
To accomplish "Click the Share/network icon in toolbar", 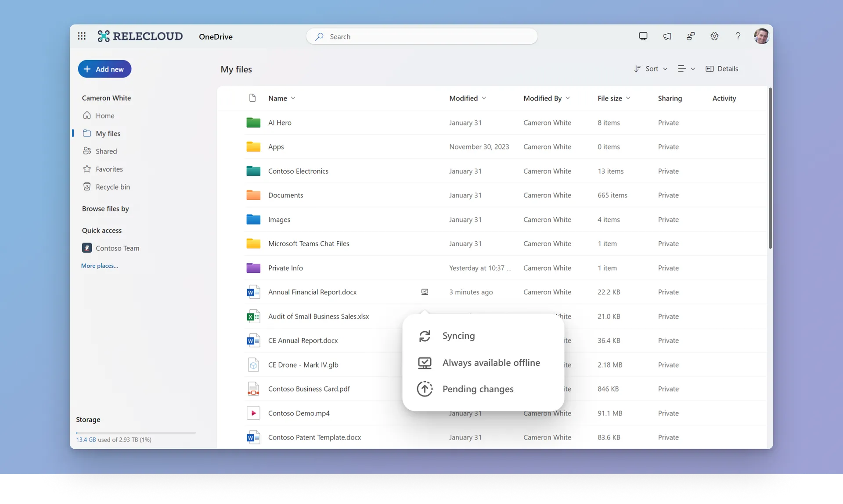I will 690,36.
